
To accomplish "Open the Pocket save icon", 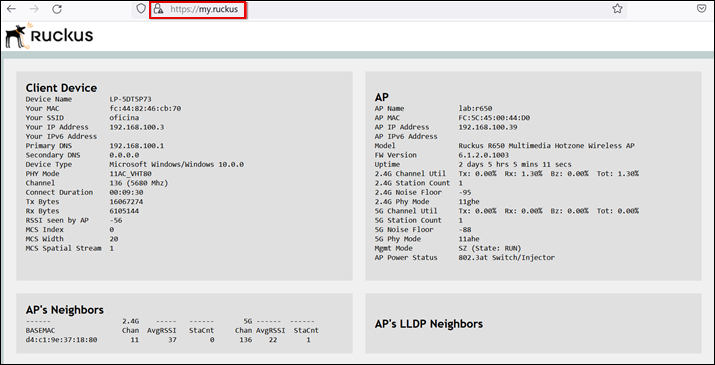I will [x=702, y=9].
